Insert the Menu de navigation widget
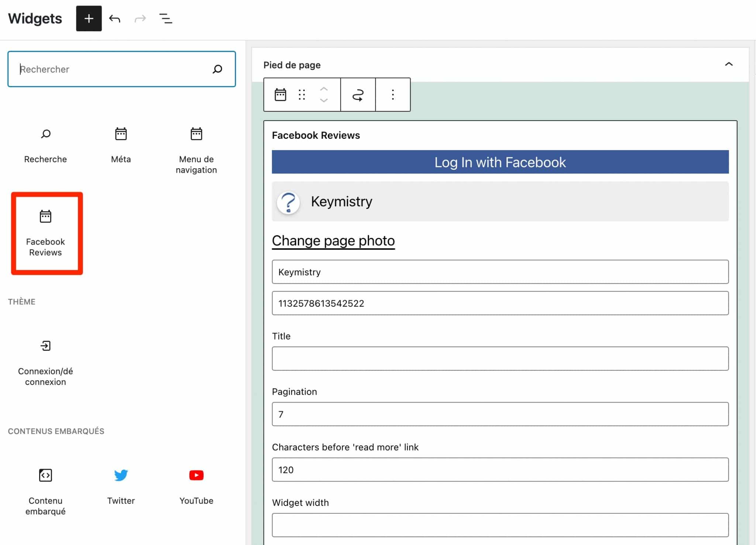The height and width of the screenshot is (545, 756). [x=196, y=151]
